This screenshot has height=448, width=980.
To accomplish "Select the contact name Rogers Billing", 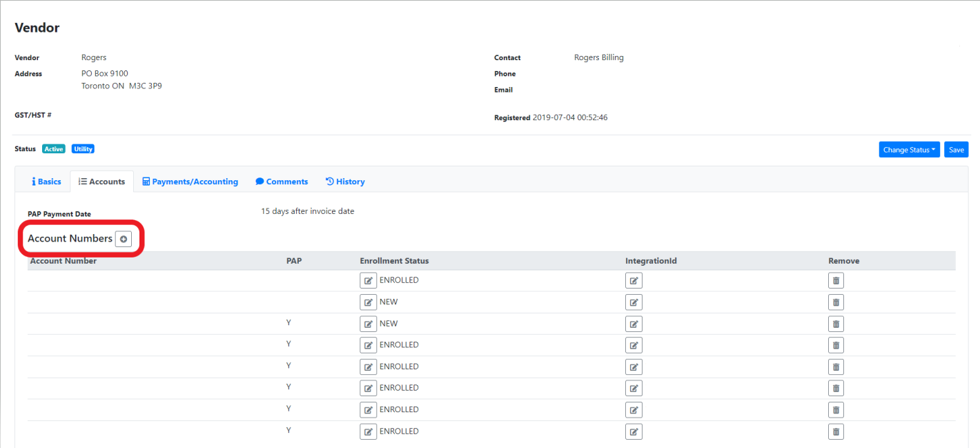I will (598, 57).
